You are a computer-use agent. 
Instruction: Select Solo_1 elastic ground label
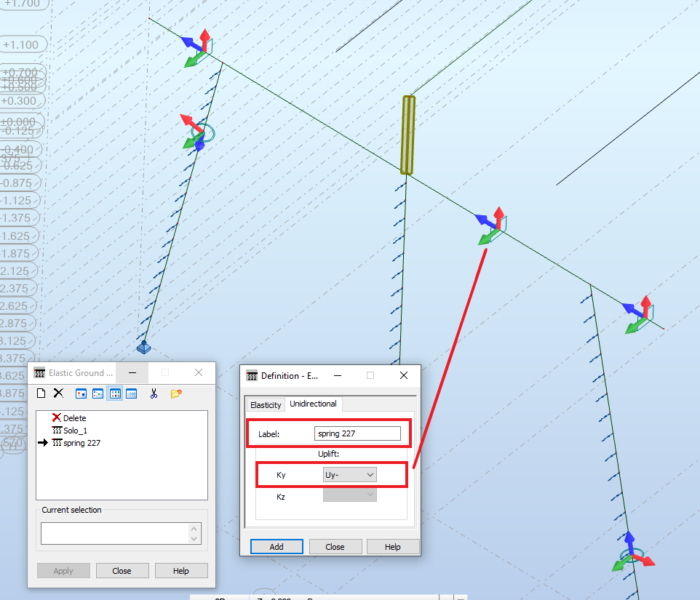point(70,431)
